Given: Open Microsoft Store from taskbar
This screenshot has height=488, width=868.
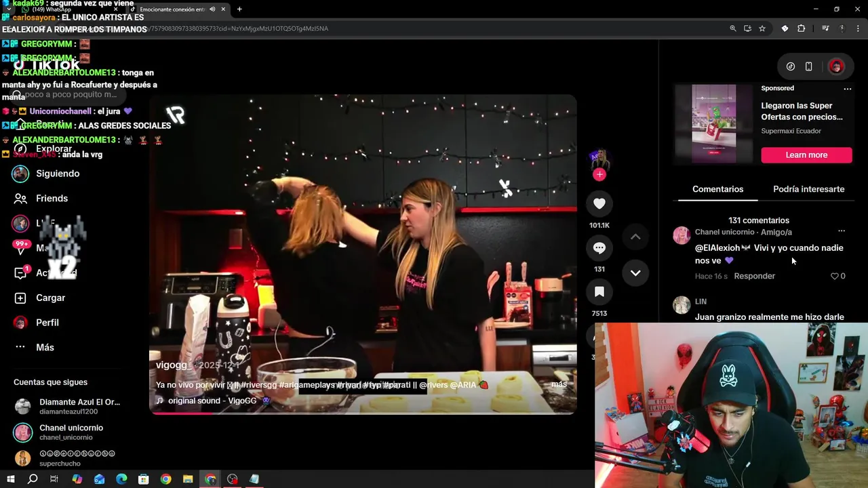Looking at the screenshot, I should 144,479.
